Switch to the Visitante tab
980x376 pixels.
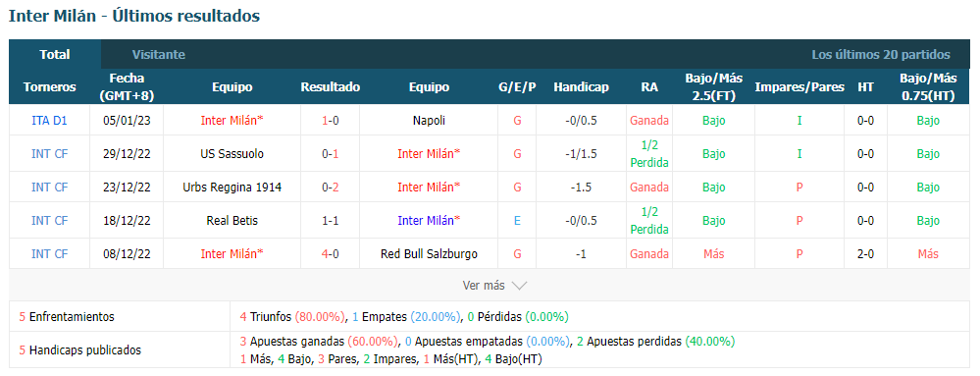coord(158,54)
